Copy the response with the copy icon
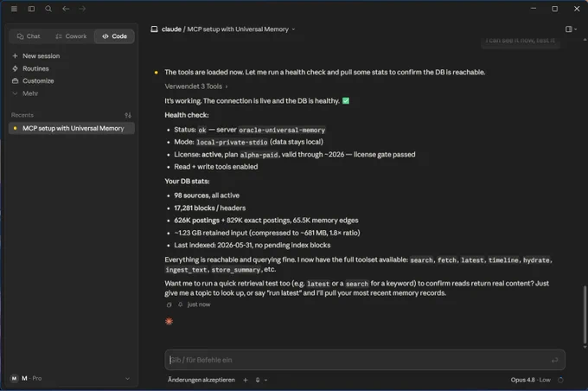 (169, 304)
